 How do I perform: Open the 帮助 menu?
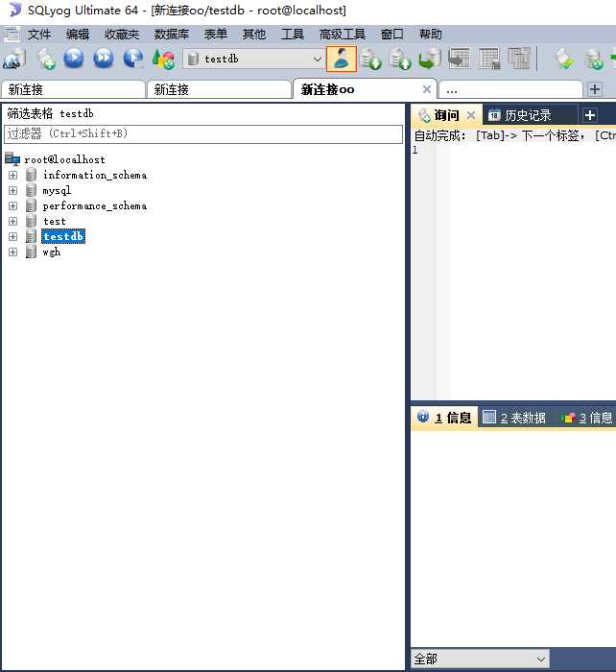pos(431,34)
